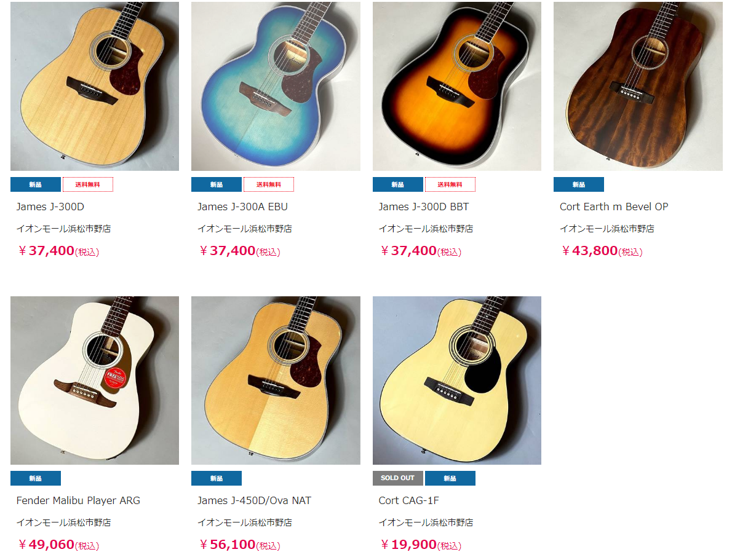The height and width of the screenshot is (560, 732).
Task: Click the Cort Earth m Bevel OP title
Action: (614, 207)
